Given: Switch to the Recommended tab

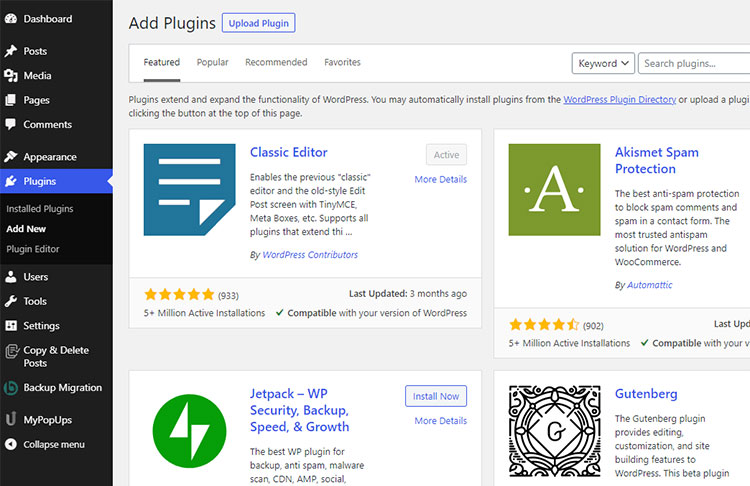Looking at the screenshot, I should click(x=276, y=62).
